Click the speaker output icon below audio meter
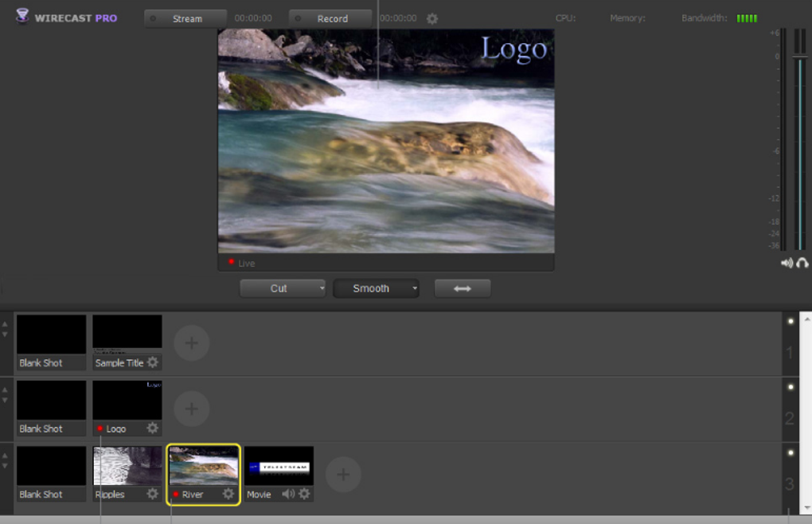This screenshot has width=812, height=524. (787, 263)
